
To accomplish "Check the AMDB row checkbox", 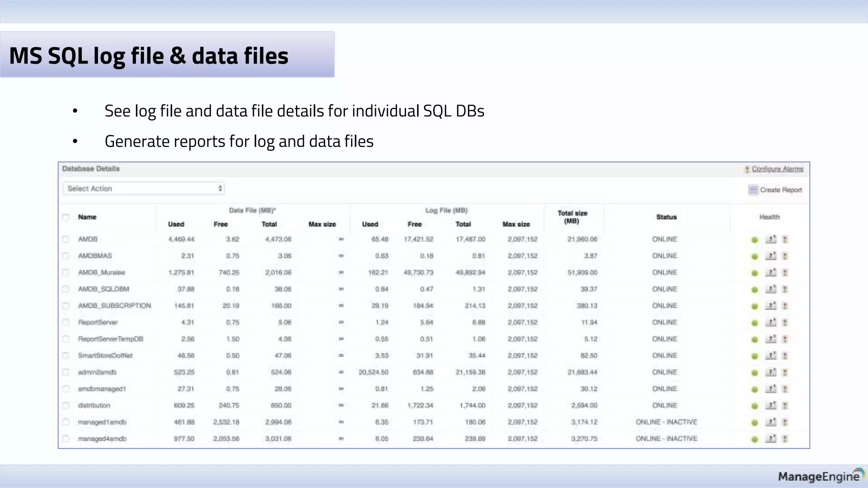I will point(66,239).
